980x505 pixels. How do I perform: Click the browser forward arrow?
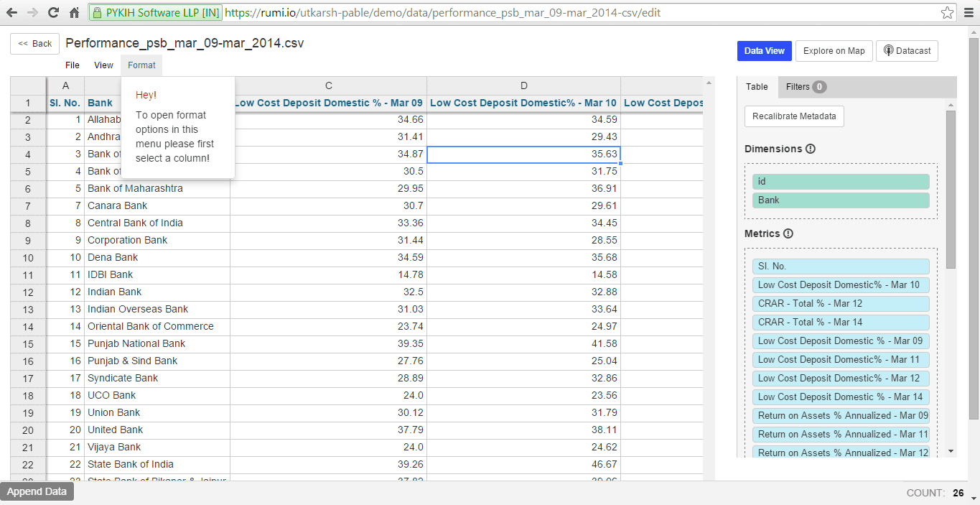(32, 13)
